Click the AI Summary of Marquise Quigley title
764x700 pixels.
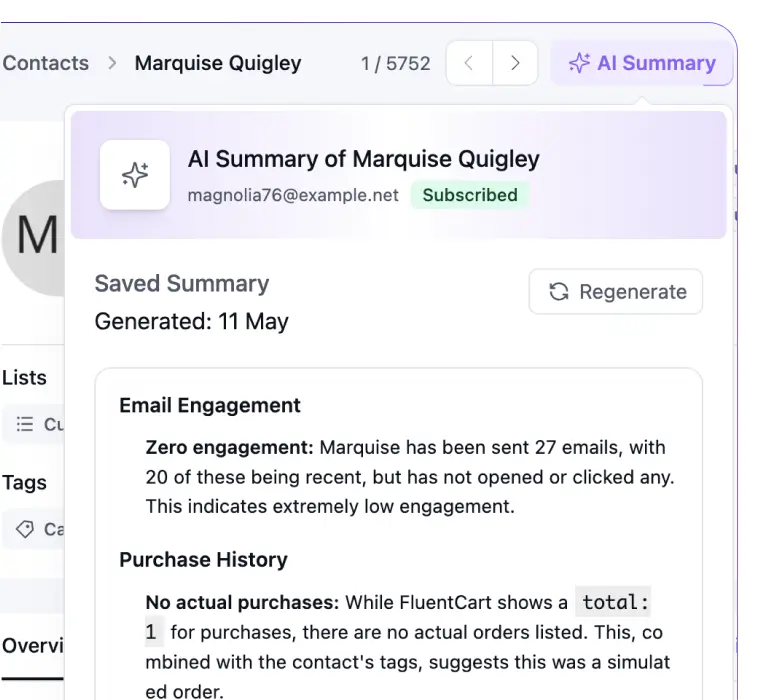point(363,159)
